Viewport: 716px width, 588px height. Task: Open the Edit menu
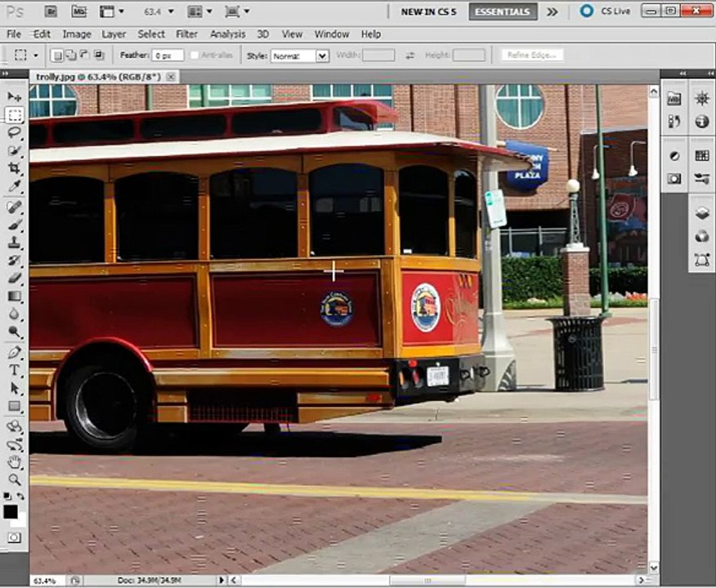42,34
